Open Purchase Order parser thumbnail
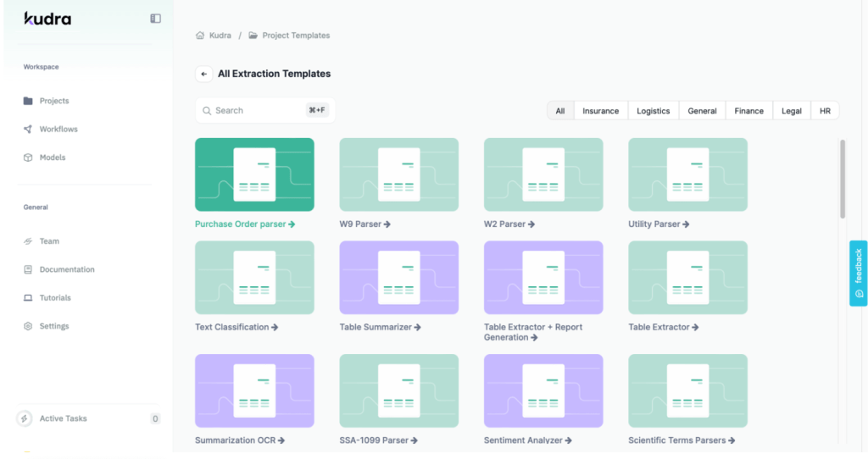 click(x=254, y=174)
